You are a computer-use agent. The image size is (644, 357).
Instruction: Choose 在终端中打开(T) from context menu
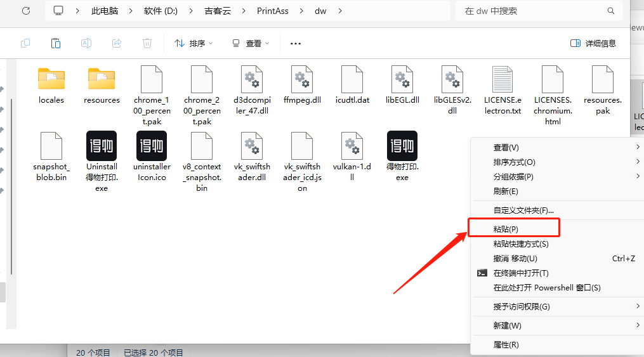558,273
